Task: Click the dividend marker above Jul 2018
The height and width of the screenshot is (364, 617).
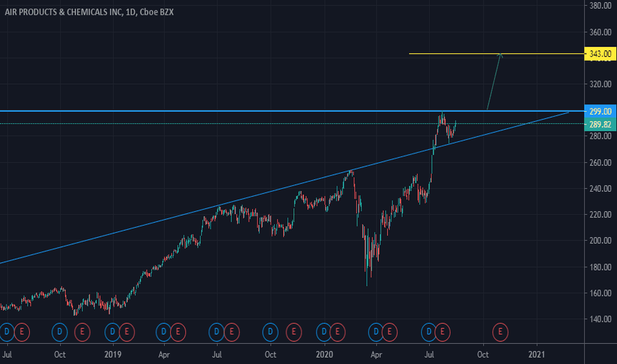Action: (7, 332)
